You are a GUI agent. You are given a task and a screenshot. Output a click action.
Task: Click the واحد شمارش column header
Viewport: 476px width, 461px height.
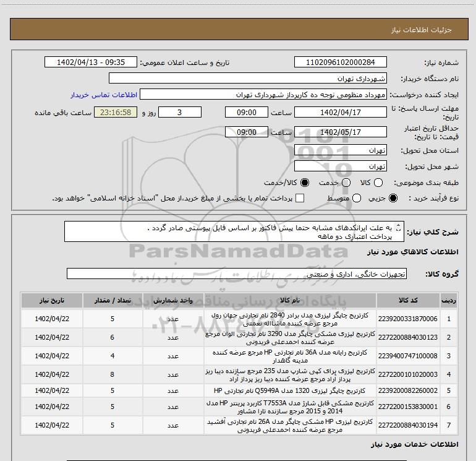173,301
